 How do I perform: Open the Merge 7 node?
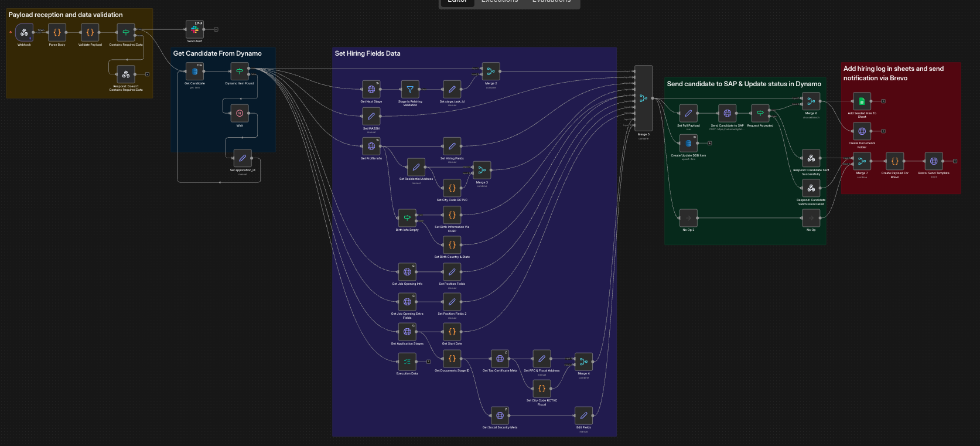[x=862, y=161]
